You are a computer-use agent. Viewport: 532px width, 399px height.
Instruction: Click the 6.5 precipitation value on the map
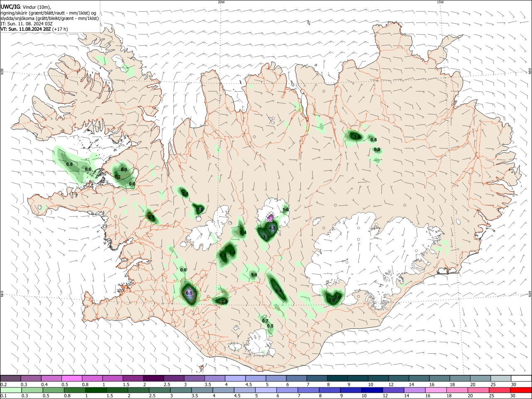pos(190,293)
